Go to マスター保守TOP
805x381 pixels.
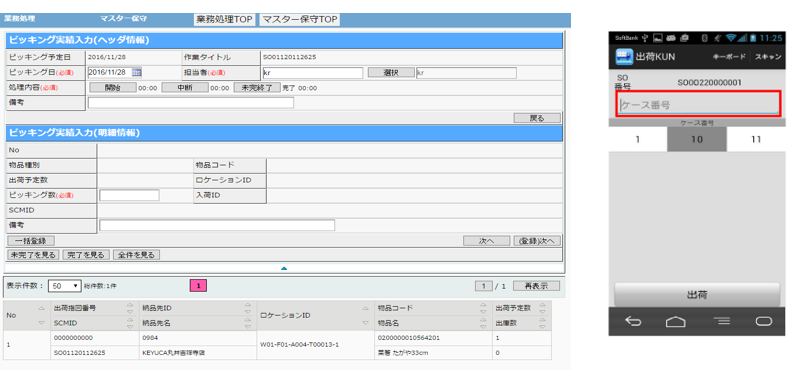(x=300, y=20)
